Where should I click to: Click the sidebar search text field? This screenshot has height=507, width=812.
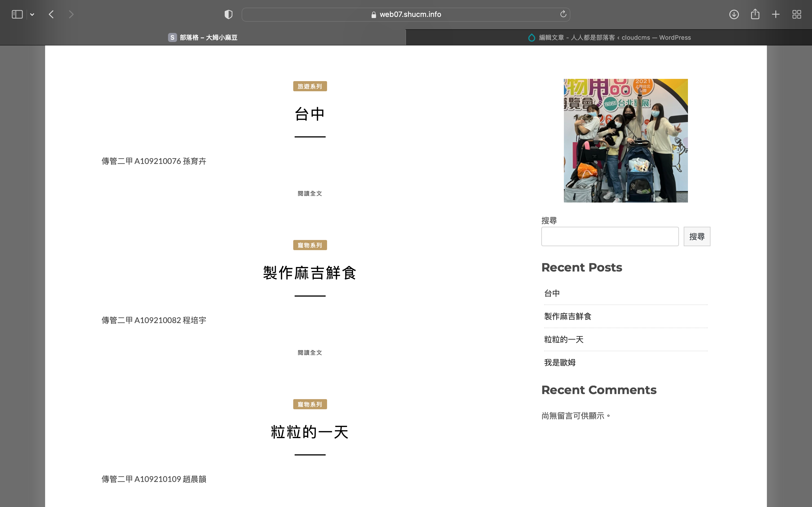610,236
